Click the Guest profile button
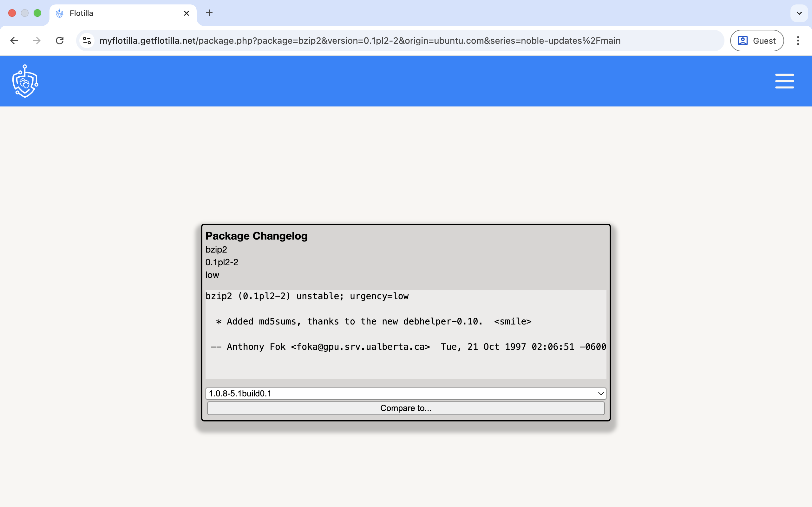The width and height of the screenshot is (812, 507). [756, 40]
